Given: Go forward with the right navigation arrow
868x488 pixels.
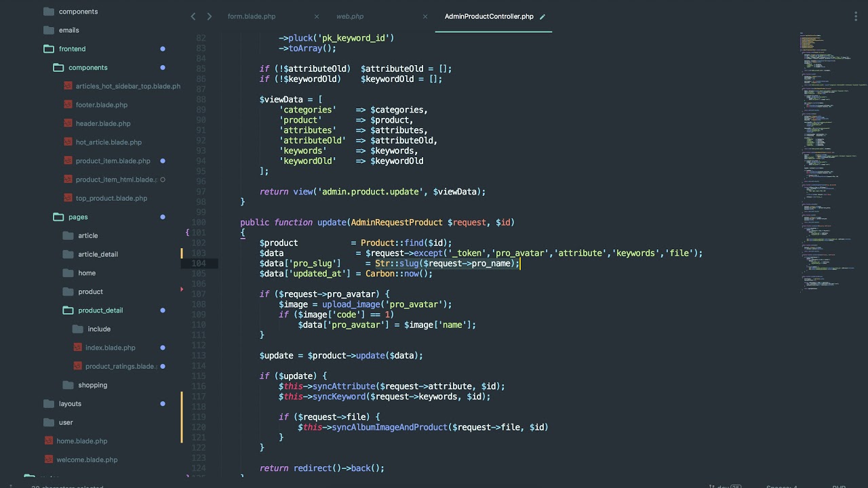Looking at the screenshot, I should [209, 16].
